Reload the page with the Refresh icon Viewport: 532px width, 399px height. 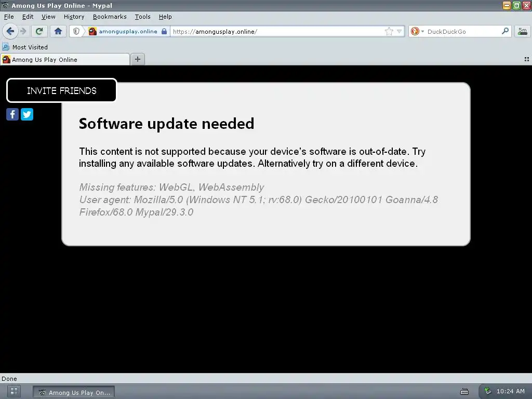39,32
